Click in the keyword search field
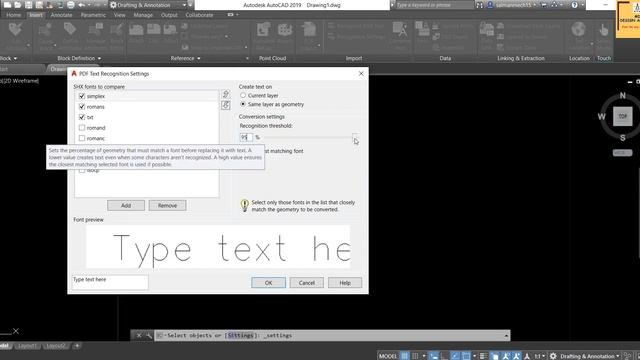Screen dimensions: 640x360 click(x=434, y=5)
